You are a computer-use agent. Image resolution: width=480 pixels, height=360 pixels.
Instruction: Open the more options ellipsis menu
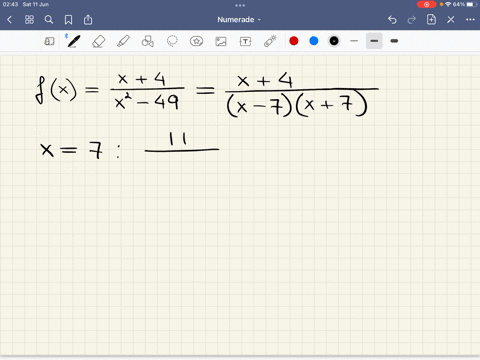[x=470, y=20]
